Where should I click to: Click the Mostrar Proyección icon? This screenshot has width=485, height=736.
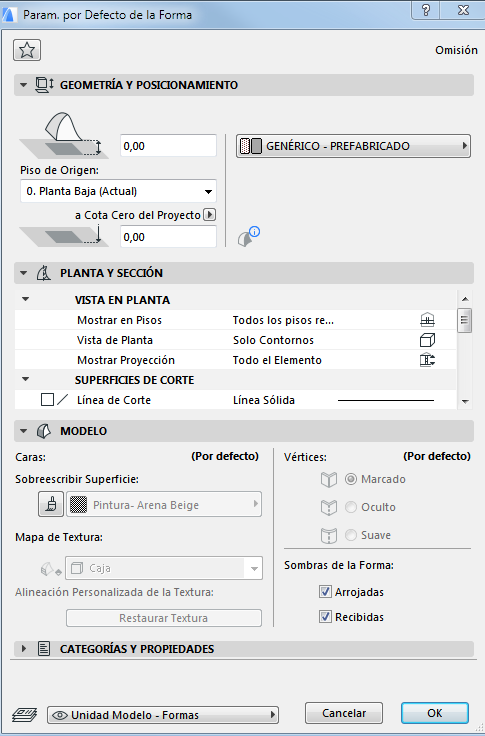(427, 360)
